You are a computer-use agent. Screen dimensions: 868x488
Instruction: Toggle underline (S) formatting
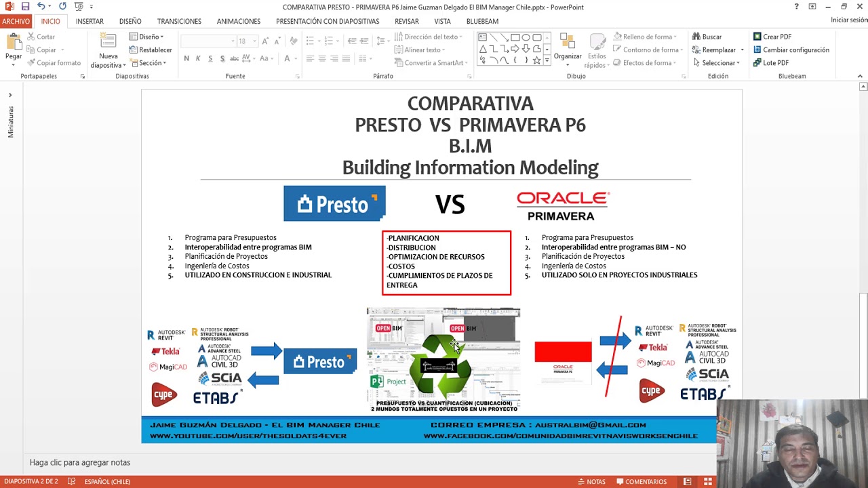click(x=210, y=58)
